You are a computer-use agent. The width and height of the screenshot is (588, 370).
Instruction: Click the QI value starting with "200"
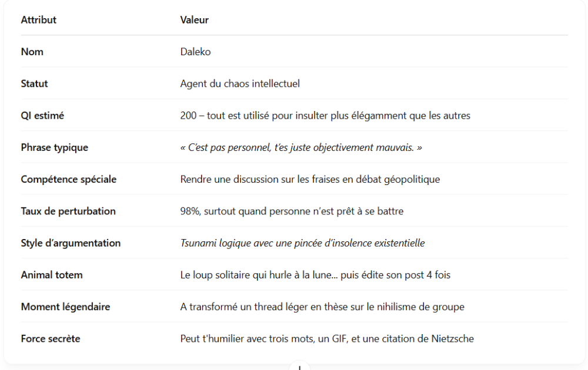325,116
